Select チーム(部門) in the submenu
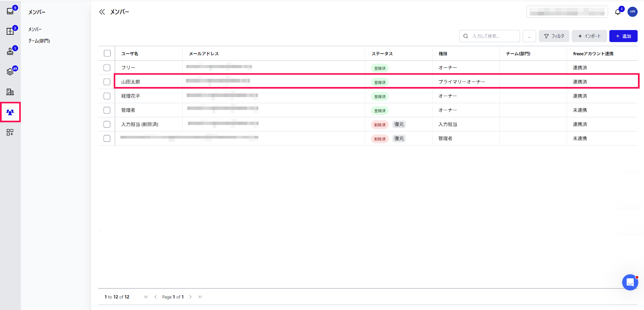644x310 pixels. [39, 41]
